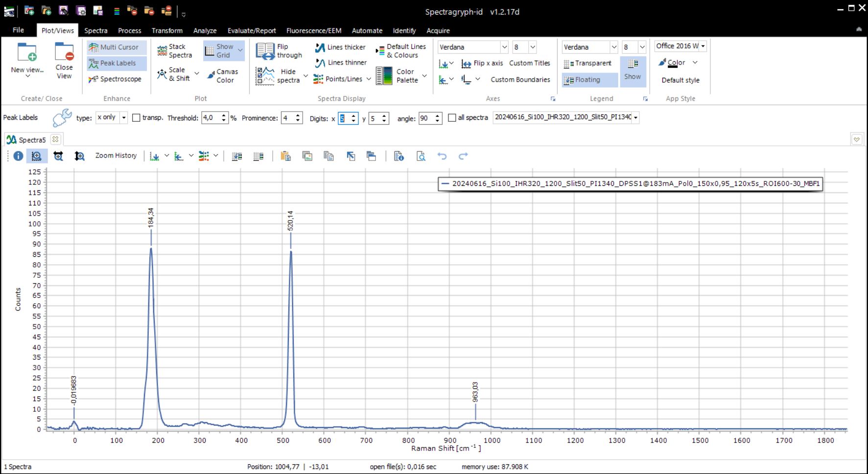
Task: Click the redo arrow in the plot toolbar
Action: pos(463,156)
